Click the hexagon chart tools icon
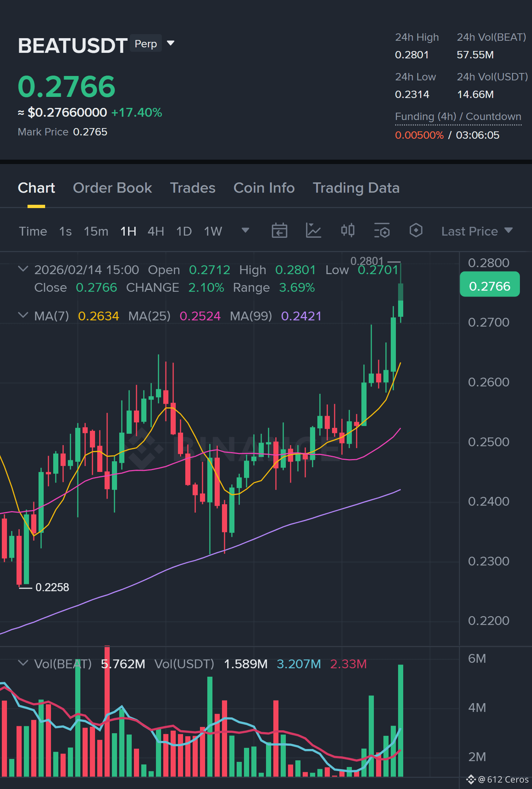Image resolution: width=532 pixels, height=789 pixels. point(416,231)
